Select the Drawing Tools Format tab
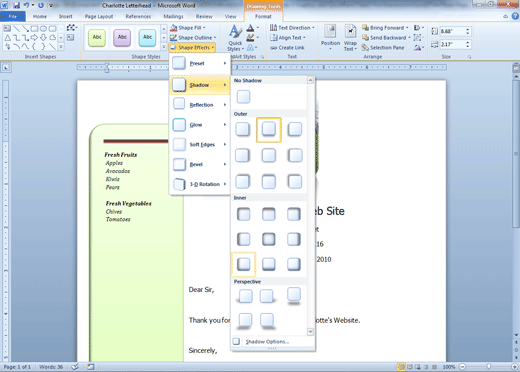This screenshot has height=372, width=520. tap(263, 16)
